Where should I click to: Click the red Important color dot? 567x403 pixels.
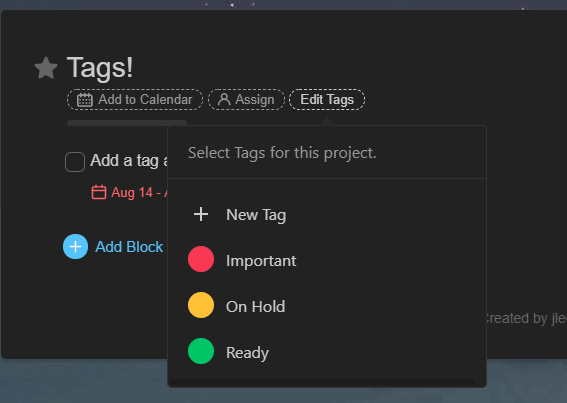pos(201,259)
